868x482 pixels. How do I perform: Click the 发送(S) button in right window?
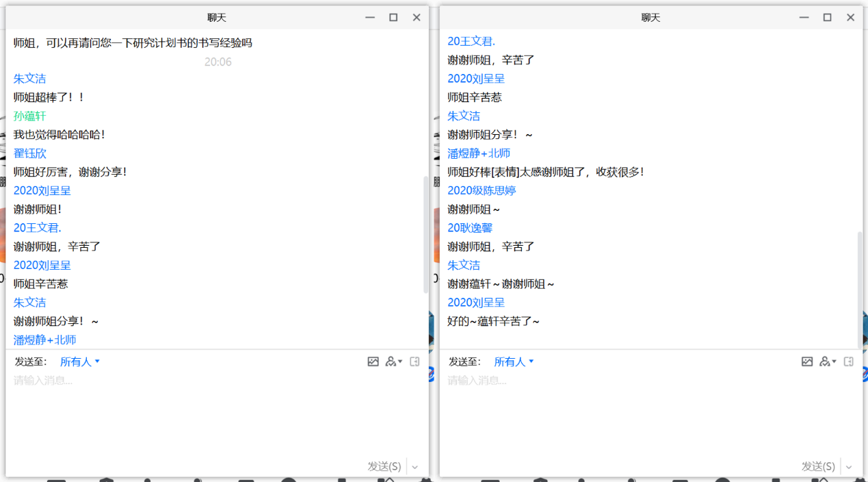[x=819, y=466]
